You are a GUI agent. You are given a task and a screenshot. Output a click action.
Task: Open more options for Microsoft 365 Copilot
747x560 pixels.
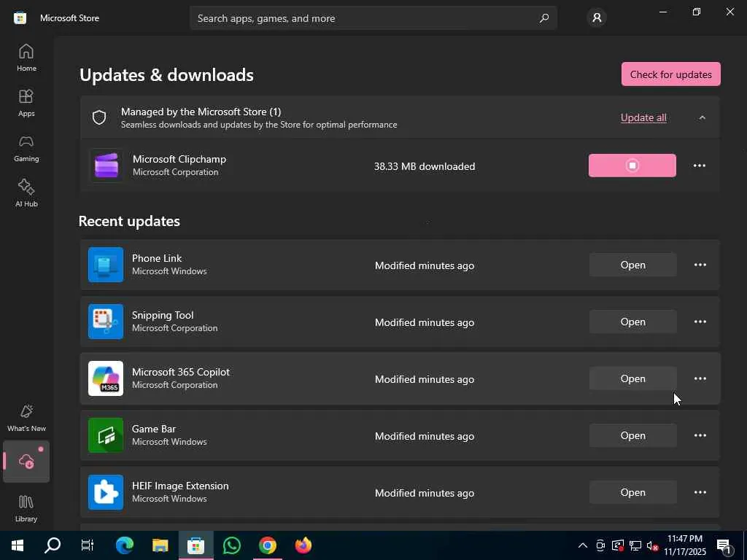(x=700, y=378)
